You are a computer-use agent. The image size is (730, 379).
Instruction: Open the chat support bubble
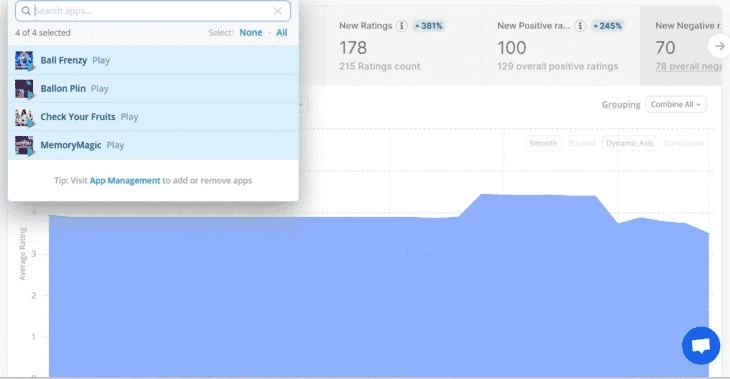tap(701, 345)
